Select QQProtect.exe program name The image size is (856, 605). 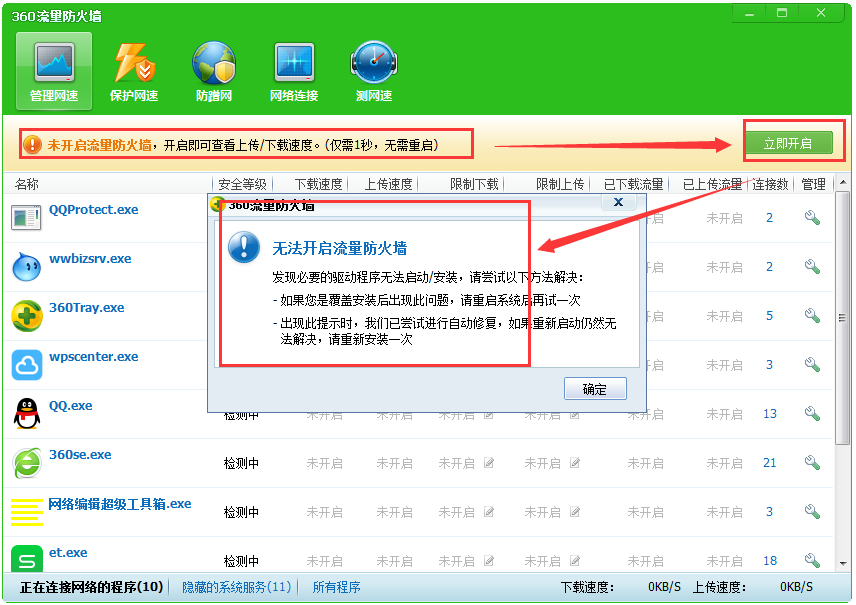coord(93,210)
